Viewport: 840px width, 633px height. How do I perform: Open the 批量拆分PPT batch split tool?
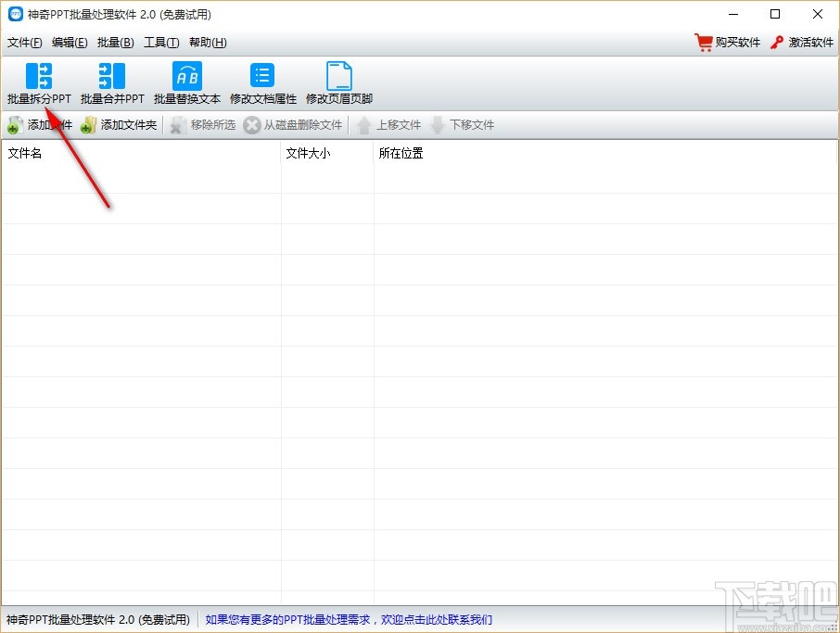(39, 83)
